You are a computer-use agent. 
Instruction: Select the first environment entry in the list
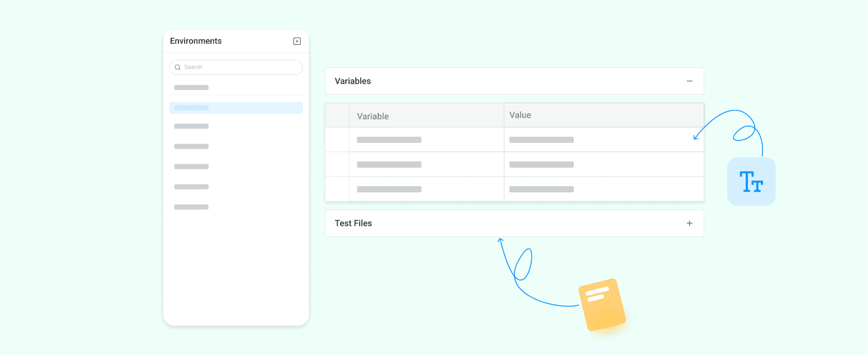[x=191, y=87]
